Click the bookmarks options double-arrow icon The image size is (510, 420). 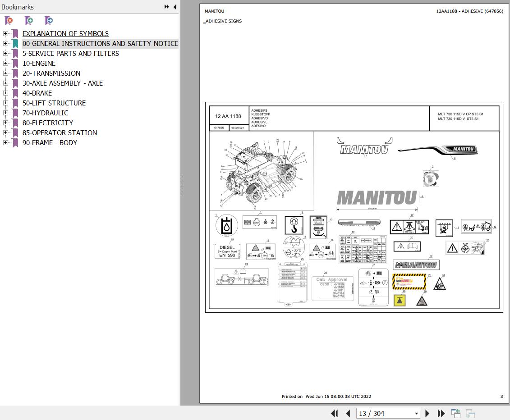click(x=166, y=6)
